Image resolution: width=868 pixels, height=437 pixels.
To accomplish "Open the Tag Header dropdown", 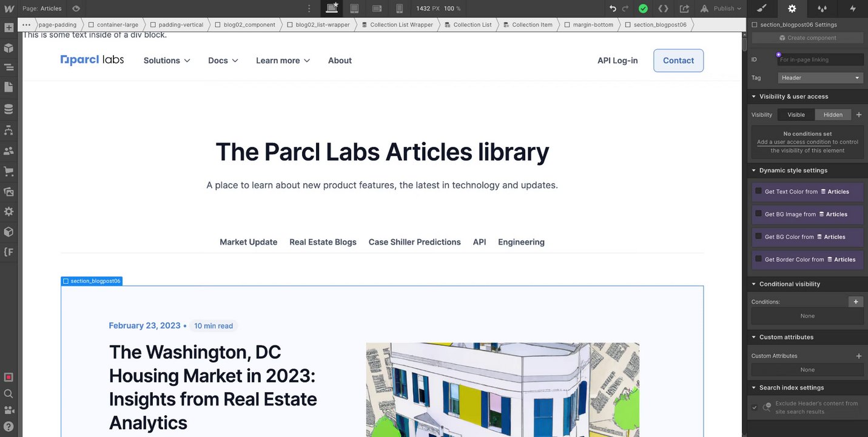I will coord(821,78).
